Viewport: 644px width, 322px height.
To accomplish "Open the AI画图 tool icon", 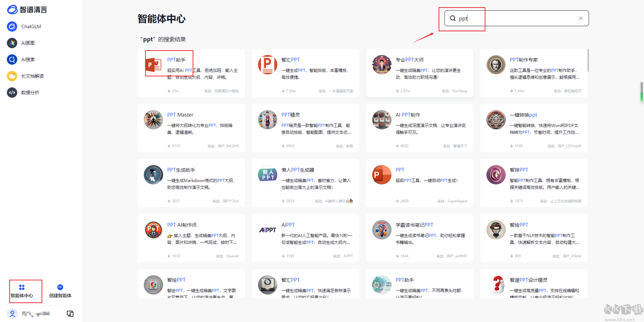I will (x=12, y=43).
